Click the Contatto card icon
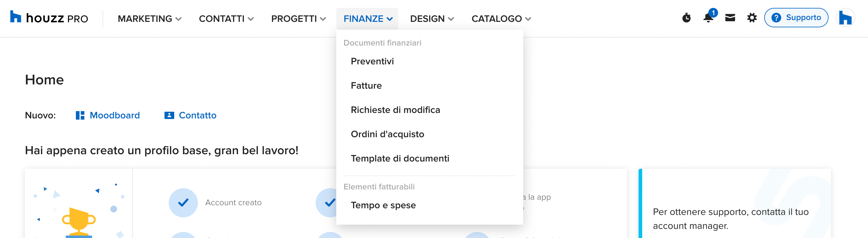 tap(169, 115)
